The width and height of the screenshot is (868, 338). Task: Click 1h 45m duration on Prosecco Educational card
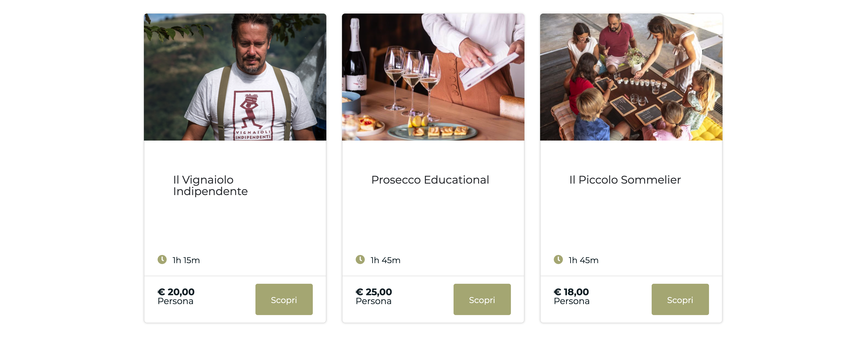tap(386, 260)
